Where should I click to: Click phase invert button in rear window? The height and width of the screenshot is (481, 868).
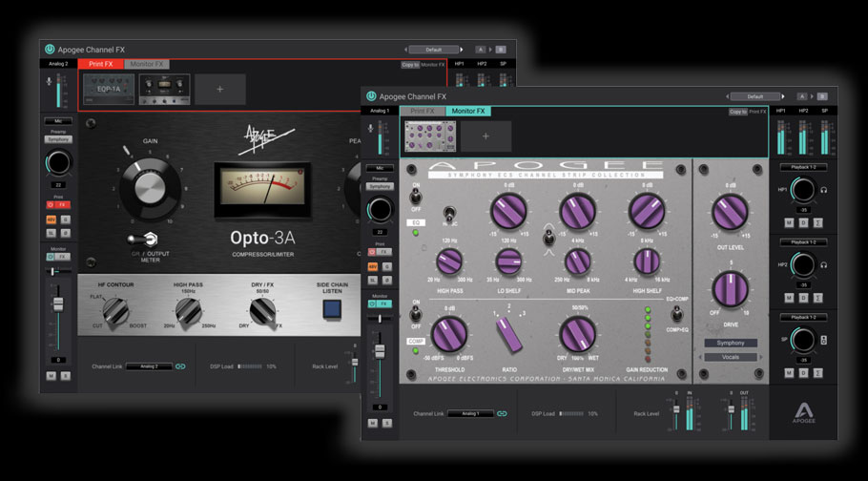pos(65,234)
